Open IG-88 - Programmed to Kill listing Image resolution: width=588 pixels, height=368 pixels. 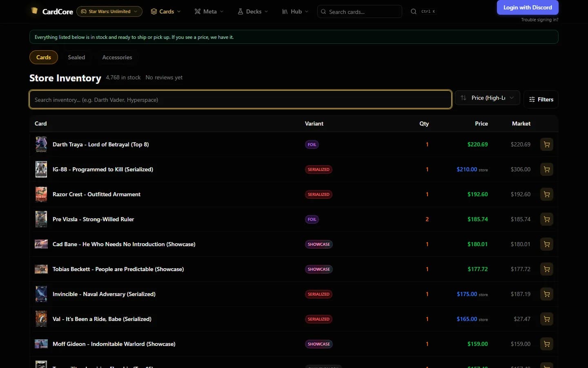tap(103, 169)
